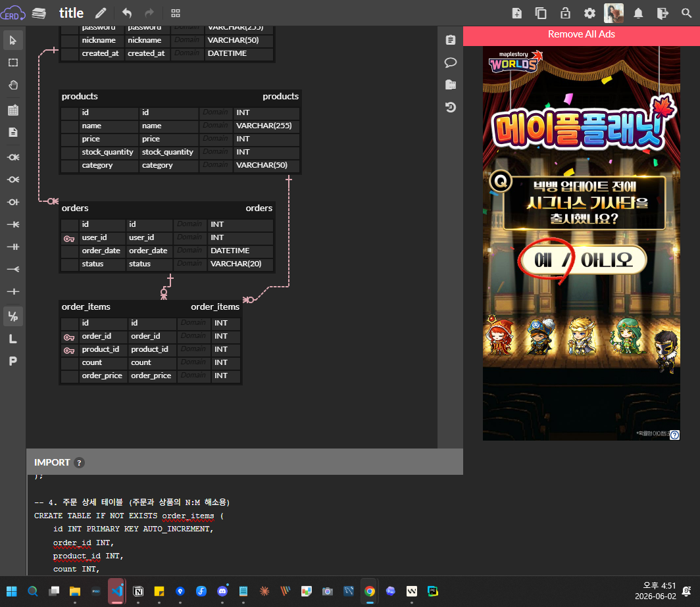700x607 pixels.
Task: Select the pointer cursor tool
Action: [13, 40]
